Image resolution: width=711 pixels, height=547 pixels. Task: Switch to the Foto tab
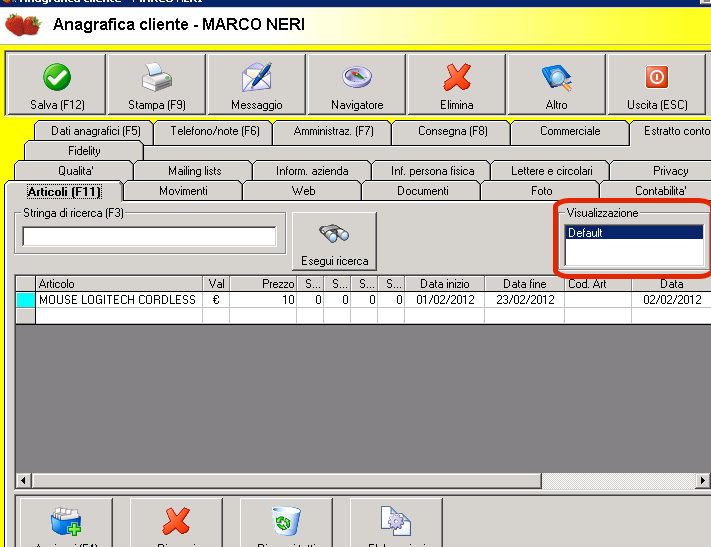pos(541,191)
